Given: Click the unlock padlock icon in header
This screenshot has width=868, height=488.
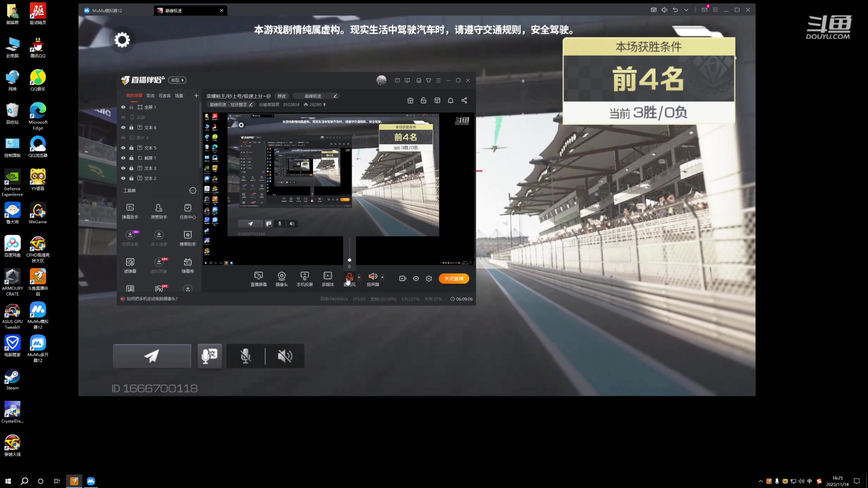Looking at the screenshot, I should 424,100.
